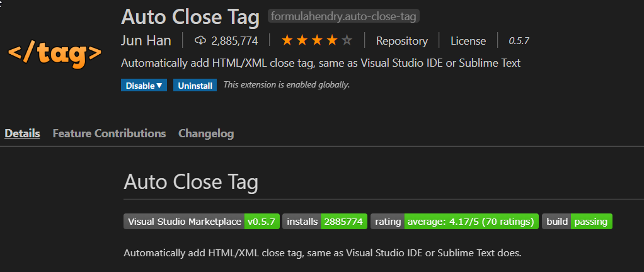Switch to the Feature Contributions tab
This screenshot has width=644, height=272.
tap(109, 133)
